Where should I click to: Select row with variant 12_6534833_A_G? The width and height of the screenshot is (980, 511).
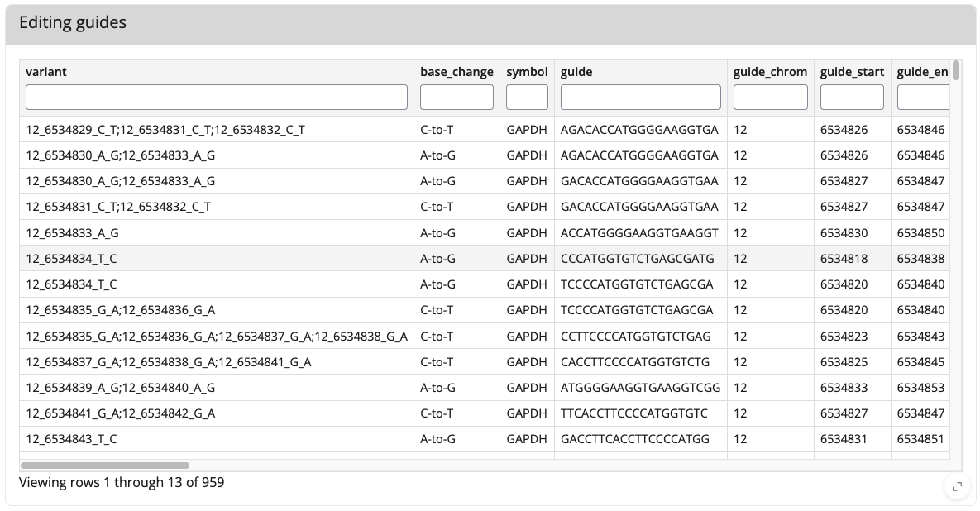(73, 233)
